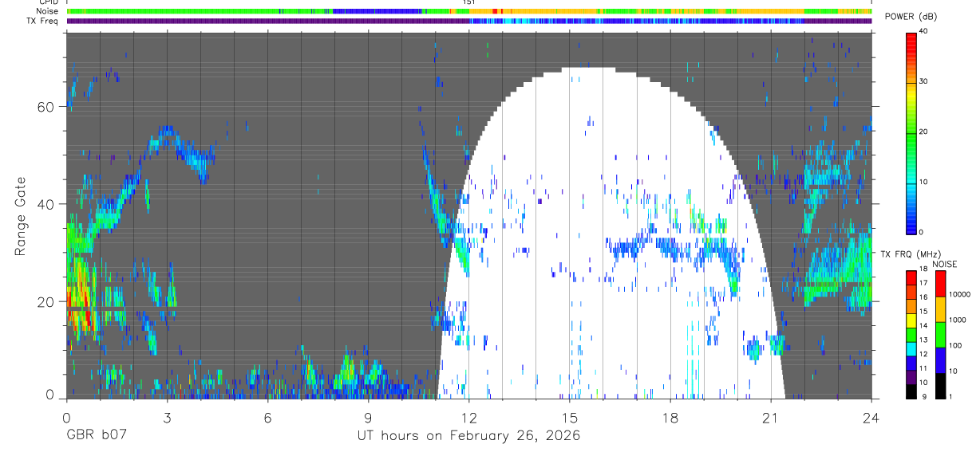Click hour 3 on the UT hours axis
This screenshot has width=980, height=452.
pyautogui.click(x=167, y=417)
